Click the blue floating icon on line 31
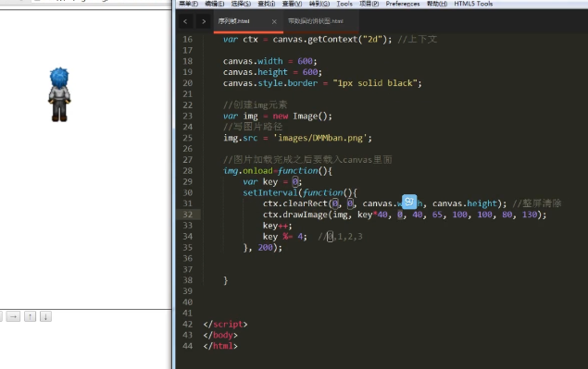The width and height of the screenshot is (588, 369). (x=409, y=202)
